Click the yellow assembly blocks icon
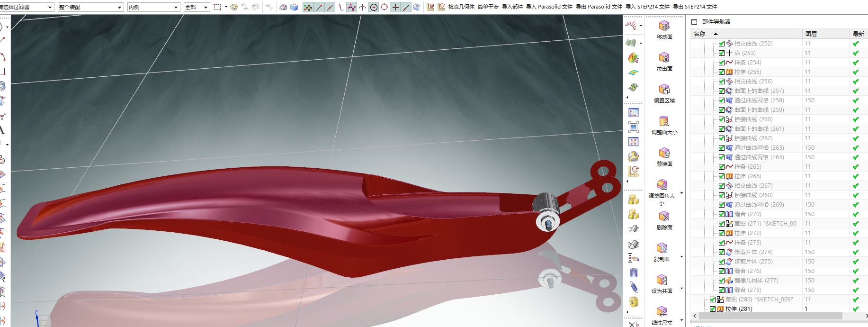This screenshot has width=868, height=327. (x=633, y=200)
